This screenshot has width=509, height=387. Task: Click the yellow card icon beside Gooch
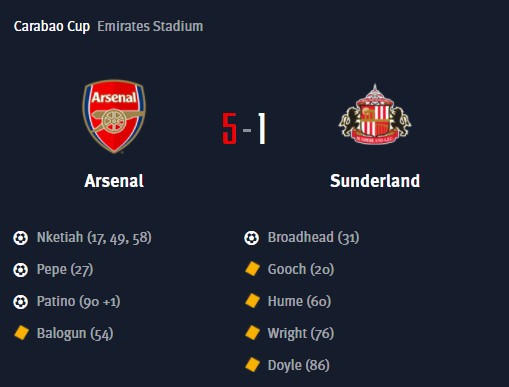(x=252, y=269)
